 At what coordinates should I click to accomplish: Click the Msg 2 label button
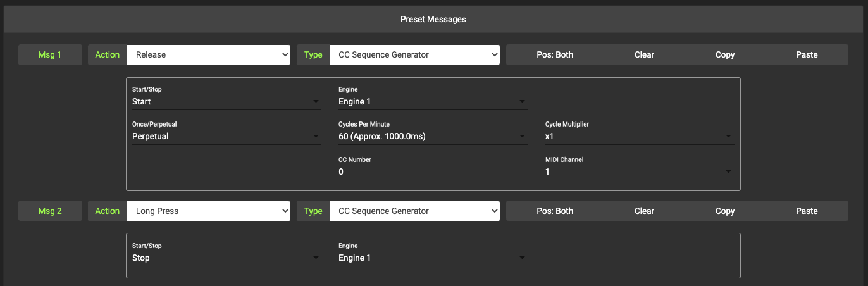click(50, 211)
